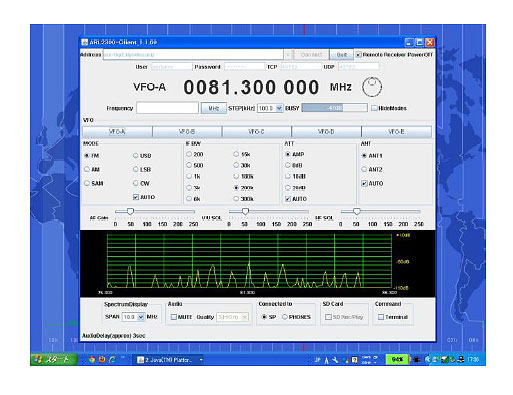Select the PHONES output radio button
The image size is (513, 395).
click(x=285, y=317)
